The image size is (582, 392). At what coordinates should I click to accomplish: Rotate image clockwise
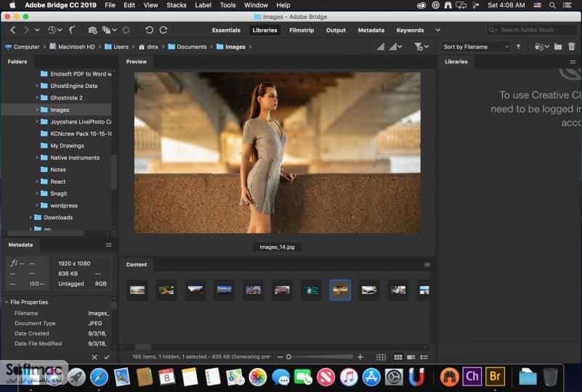pyautogui.click(x=163, y=30)
